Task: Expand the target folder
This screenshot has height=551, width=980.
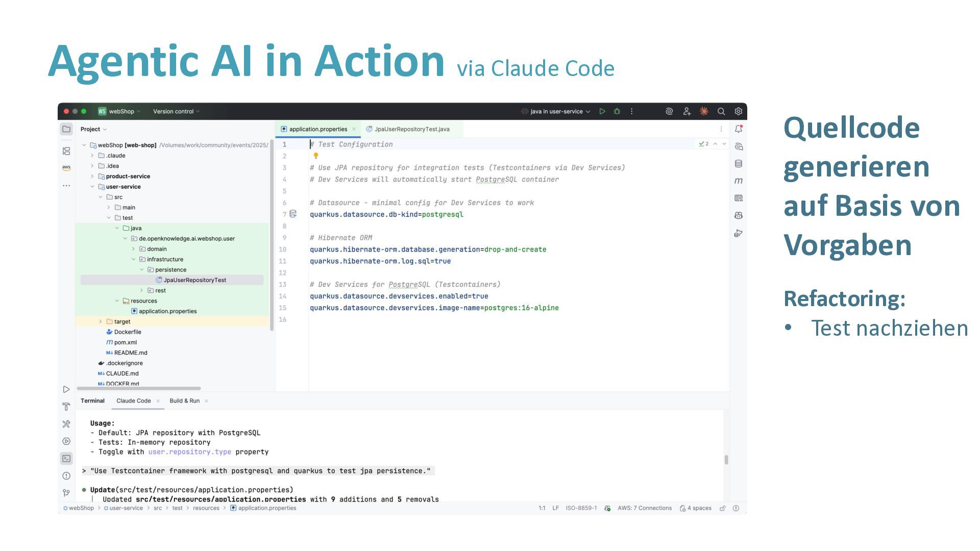Action: [x=101, y=321]
